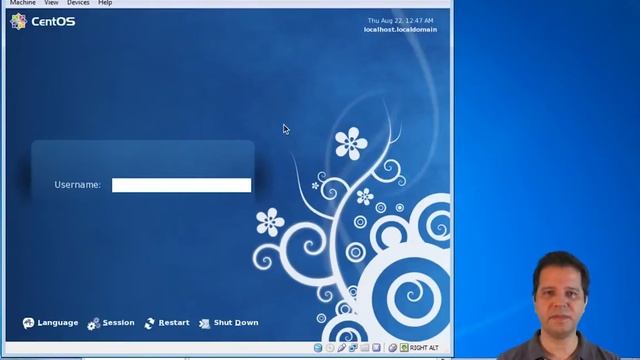Click the Language button label
This screenshot has height=360, width=640.
click(x=58, y=322)
